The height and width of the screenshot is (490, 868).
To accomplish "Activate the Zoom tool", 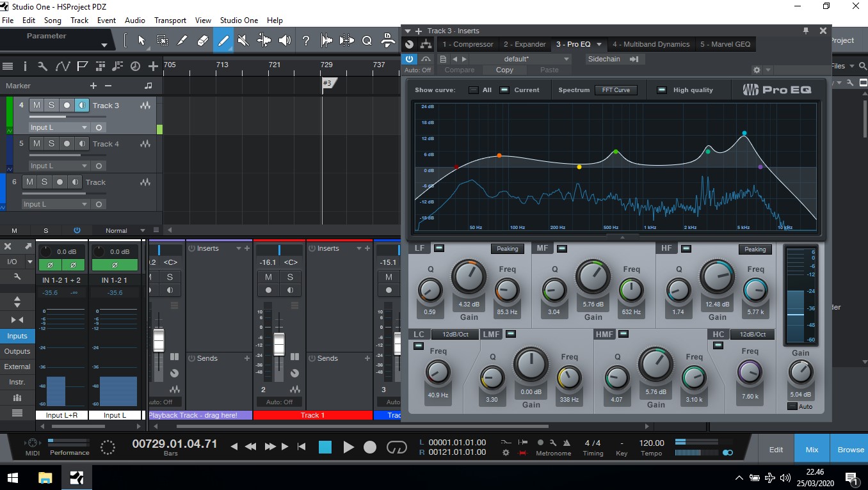I will 367,40.
